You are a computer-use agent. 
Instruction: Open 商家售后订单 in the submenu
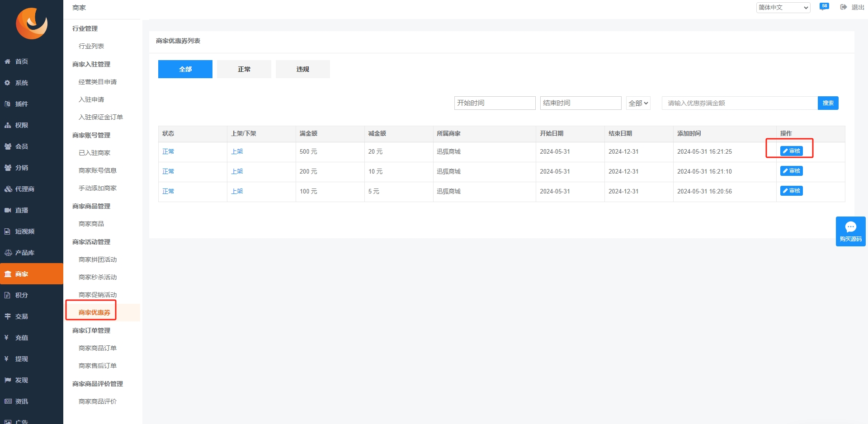(x=98, y=366)
